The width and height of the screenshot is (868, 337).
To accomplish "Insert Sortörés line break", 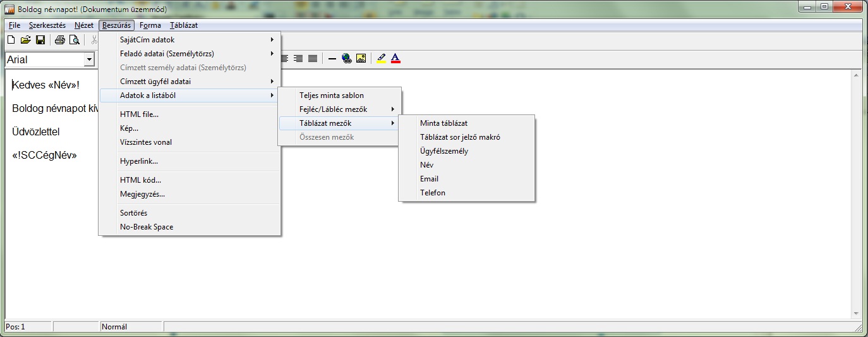I will (190, 213).
